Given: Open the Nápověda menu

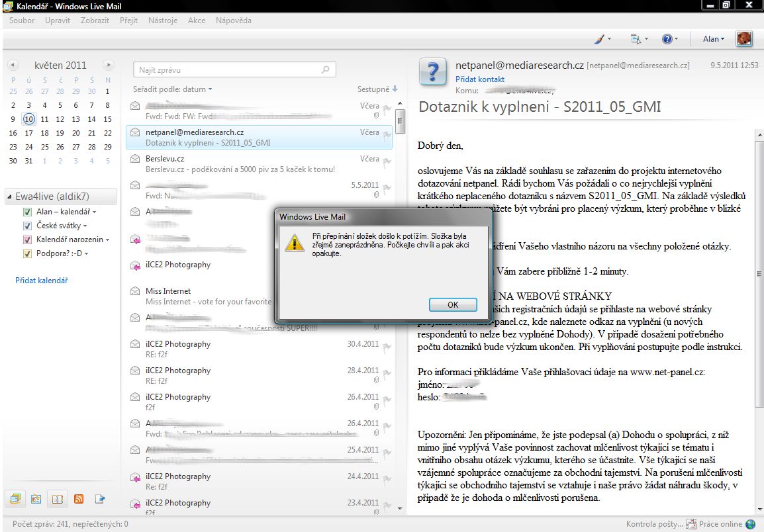Looking at the screenshot, I should tap(234, 21).
